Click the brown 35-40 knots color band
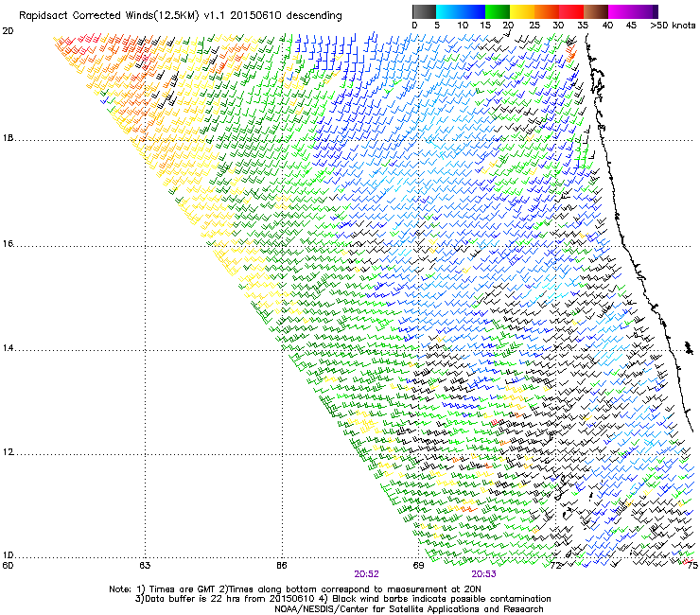The image size is (700, 615). [596, 11]
